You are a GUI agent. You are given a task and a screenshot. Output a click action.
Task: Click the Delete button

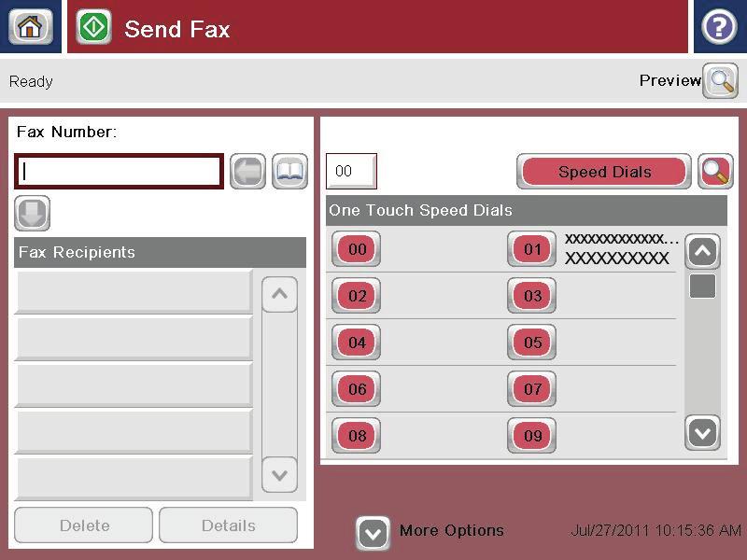(x=84, y=525)
